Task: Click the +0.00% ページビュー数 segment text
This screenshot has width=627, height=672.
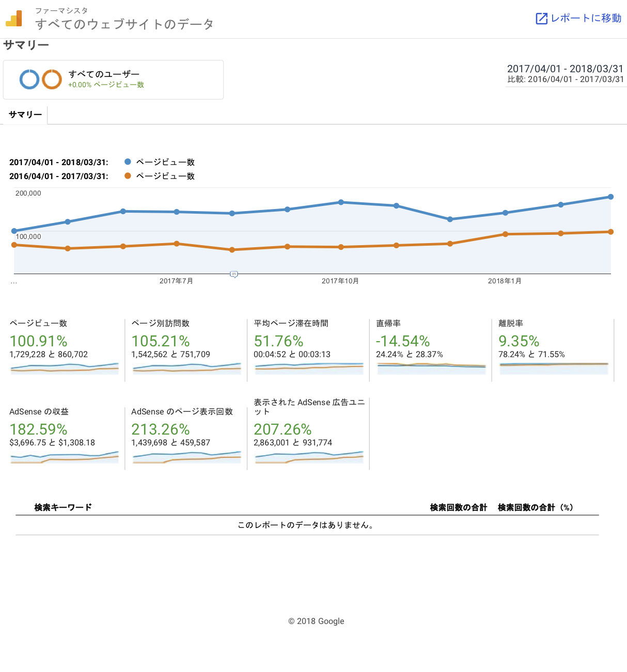Action: [106, 85]
